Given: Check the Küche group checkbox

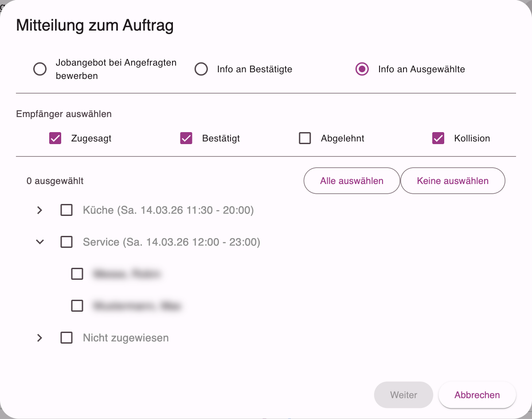Looking at the screenshot, I should tap(66, 210).
